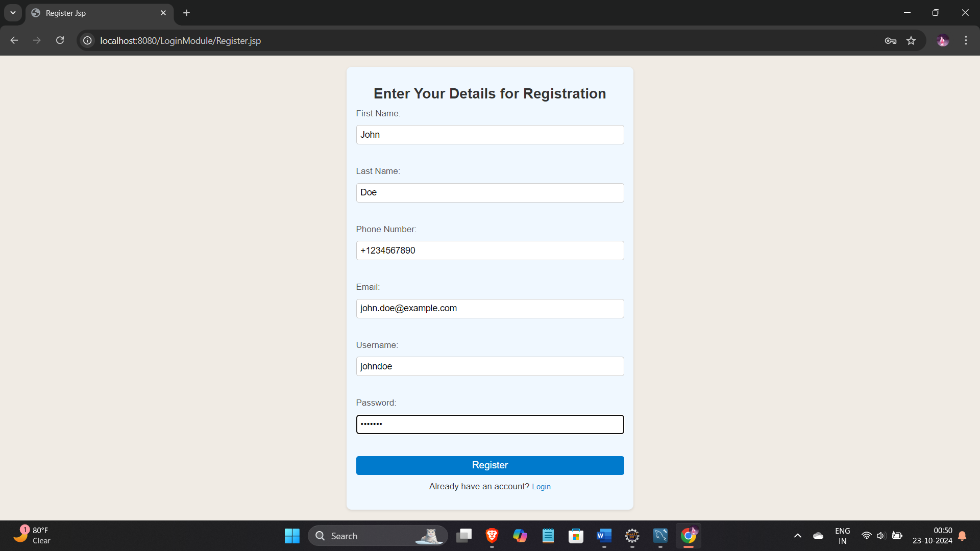Open the notifications bell icon
Image resolution: width=980 pixels, height=551 pixels.
(x=962, y=536)
